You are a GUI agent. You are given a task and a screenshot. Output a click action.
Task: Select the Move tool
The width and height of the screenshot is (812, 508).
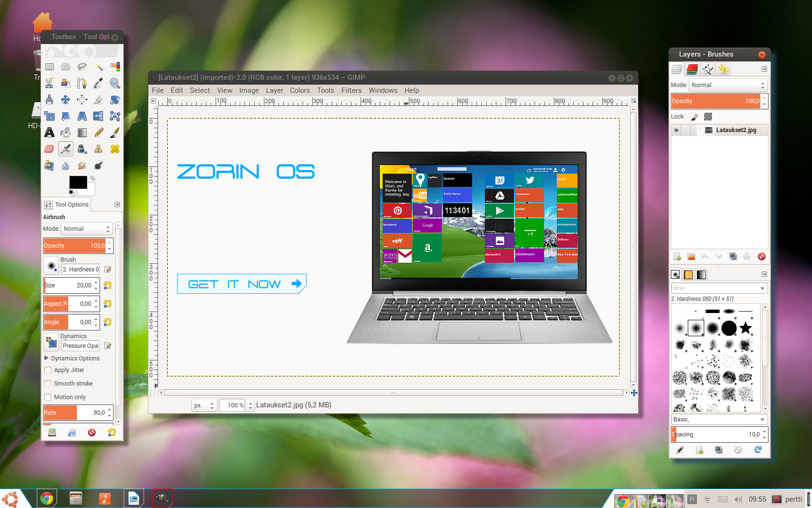66,100
